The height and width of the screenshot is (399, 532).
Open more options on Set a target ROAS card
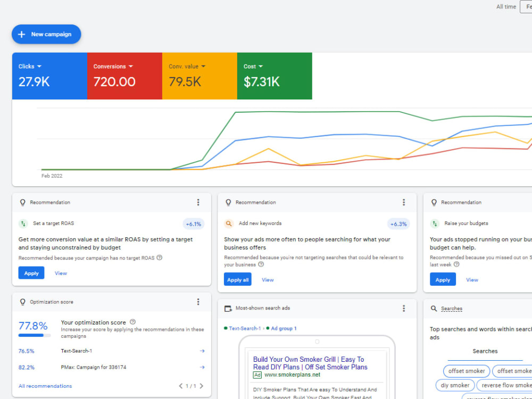click(x=198, y=203)
